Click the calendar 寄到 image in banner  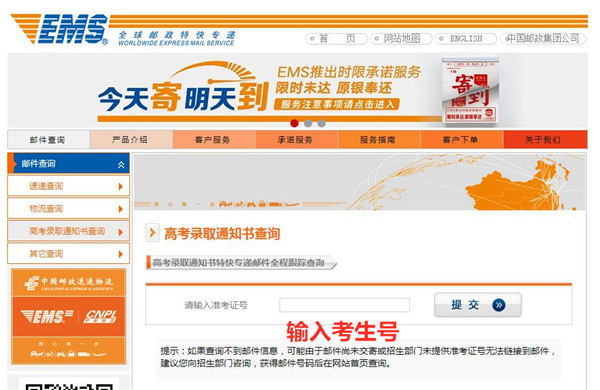[470, 91]
